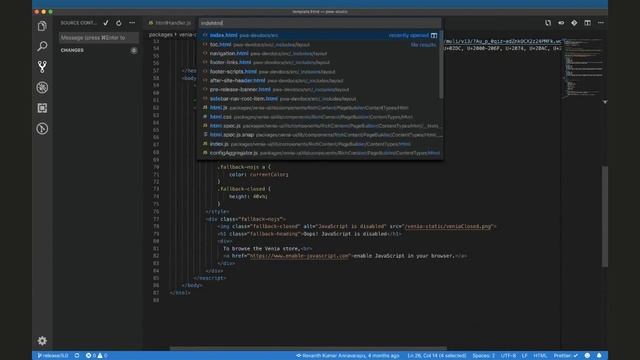The height and width of the screenshot is (360, 640).
Task: Click the Prettier status bar item
Action: point(565,356)
